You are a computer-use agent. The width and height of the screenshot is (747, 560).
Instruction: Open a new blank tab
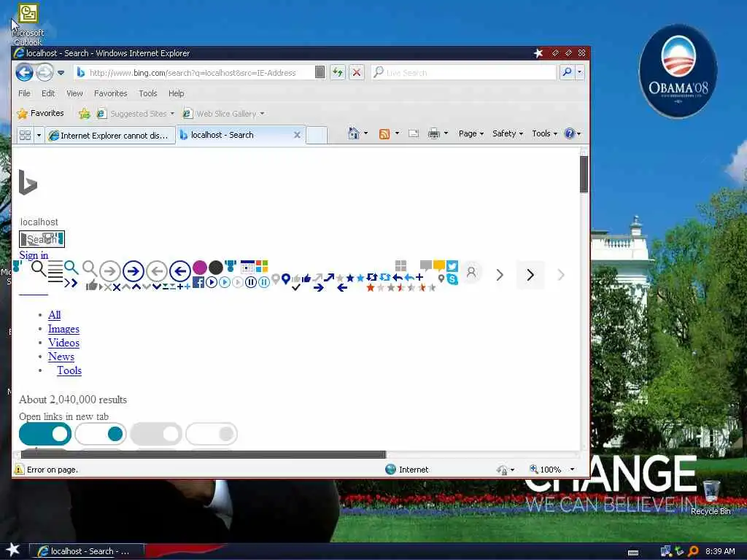(x=317, y=135)
